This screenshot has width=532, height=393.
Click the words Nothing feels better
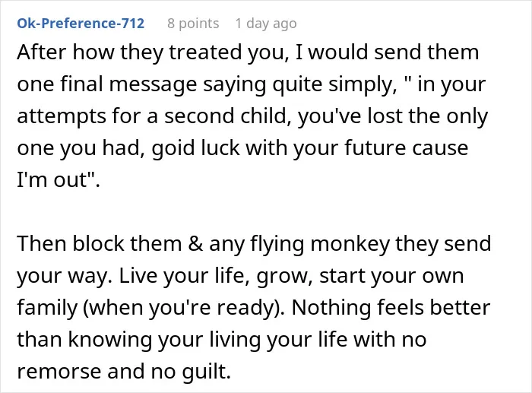tap(391, 307)
